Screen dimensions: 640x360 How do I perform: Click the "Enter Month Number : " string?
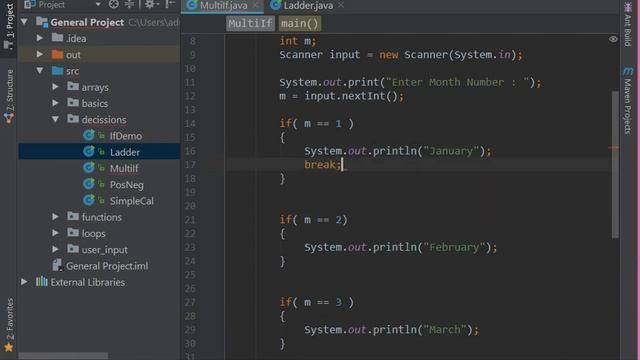pos(458,82)
